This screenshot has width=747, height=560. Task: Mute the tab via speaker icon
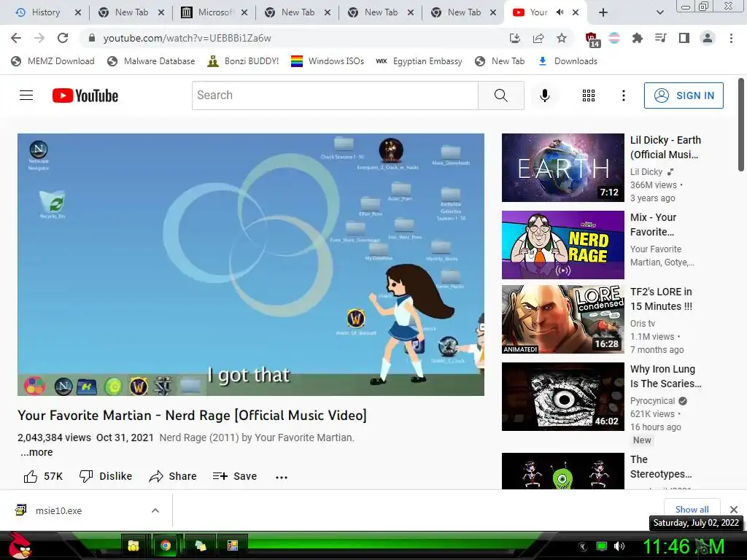pos(560,12)
